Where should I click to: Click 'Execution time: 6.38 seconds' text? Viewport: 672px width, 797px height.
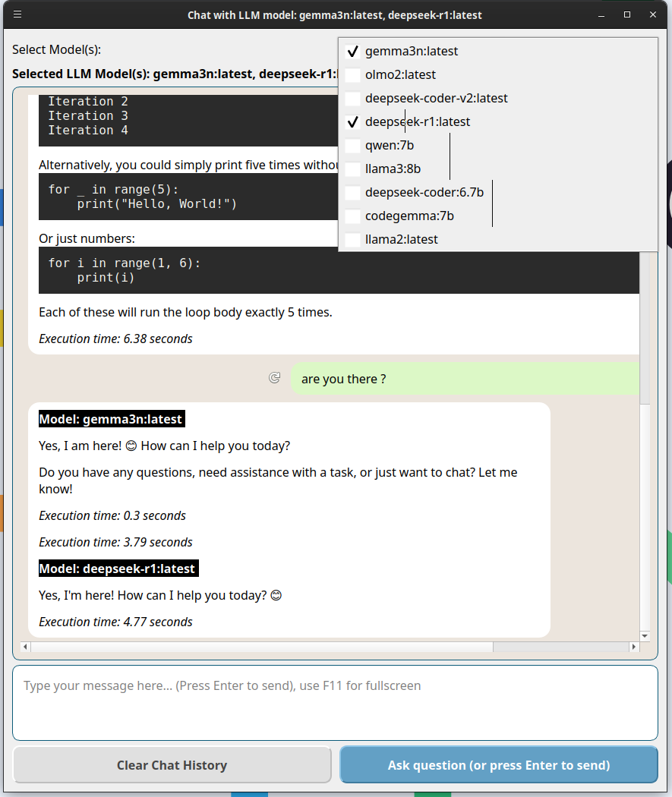pos(115,339)
